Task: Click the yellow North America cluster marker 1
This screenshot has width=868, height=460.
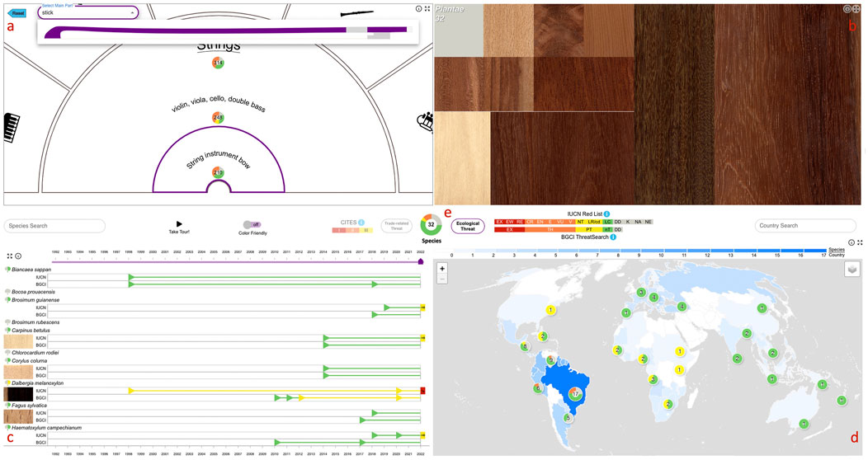Action: pyautogui.click(x=550, y=310)
